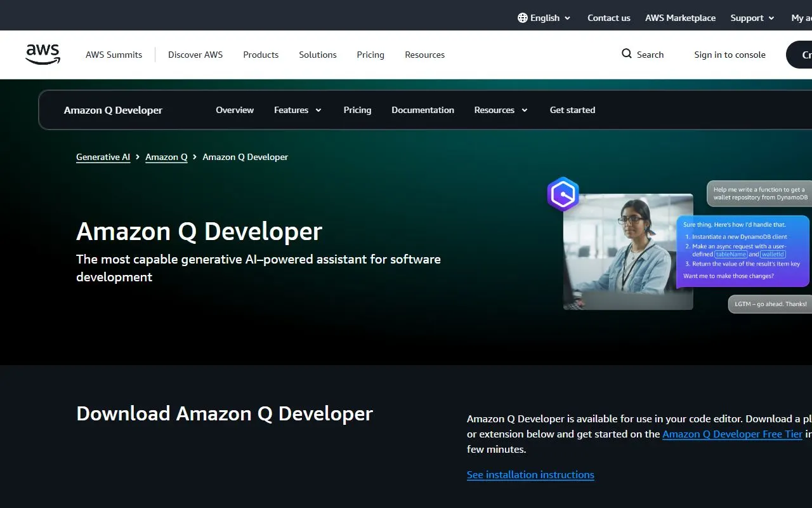Open the English language dropdown
This screenshot has width=812, height=508.
544,18
